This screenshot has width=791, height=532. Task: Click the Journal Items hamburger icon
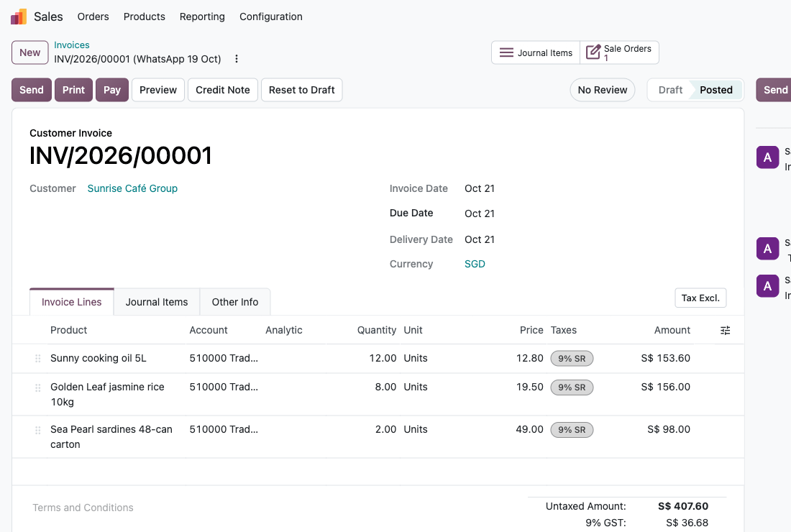(506, 52)
